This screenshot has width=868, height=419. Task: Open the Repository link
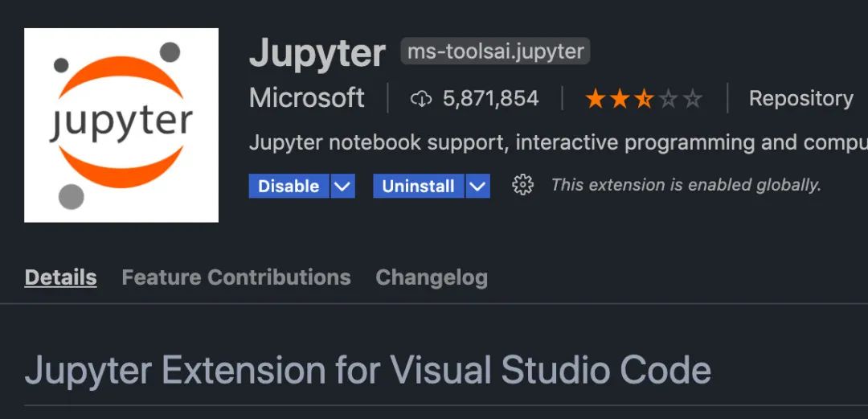(800, 98)
